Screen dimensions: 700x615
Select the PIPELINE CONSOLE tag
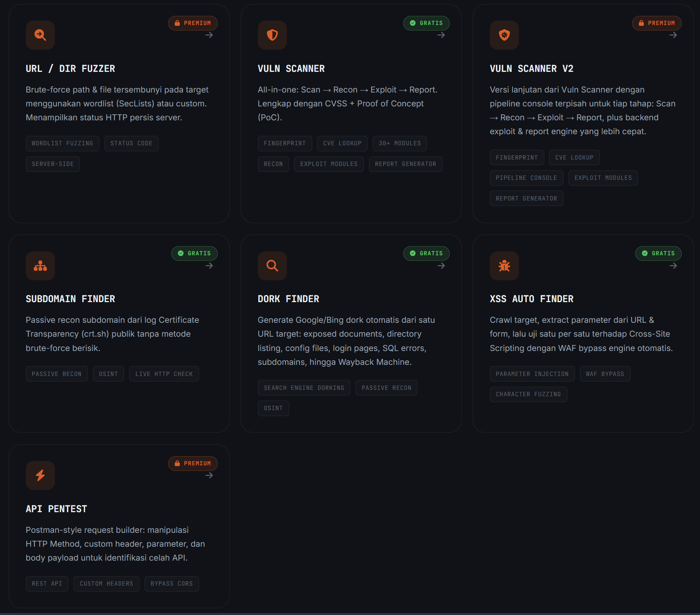[x=526, y=178]
